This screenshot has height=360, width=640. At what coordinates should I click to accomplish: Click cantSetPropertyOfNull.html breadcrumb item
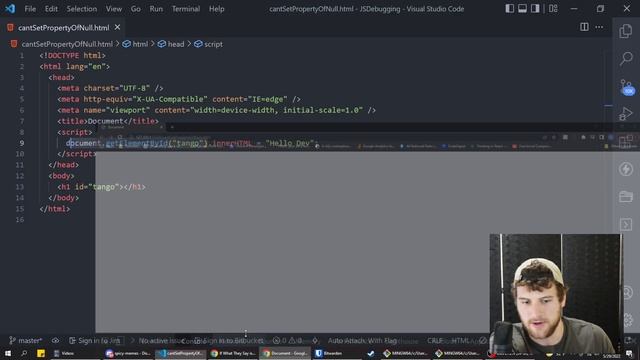click(67, 44)
